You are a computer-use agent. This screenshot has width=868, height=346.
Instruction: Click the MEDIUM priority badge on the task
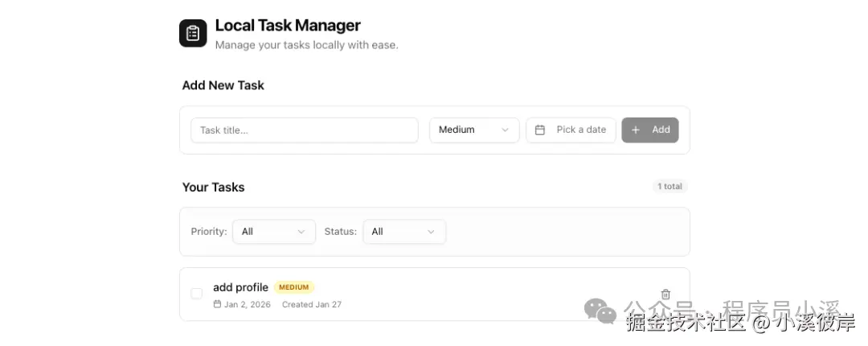(294, 287)
